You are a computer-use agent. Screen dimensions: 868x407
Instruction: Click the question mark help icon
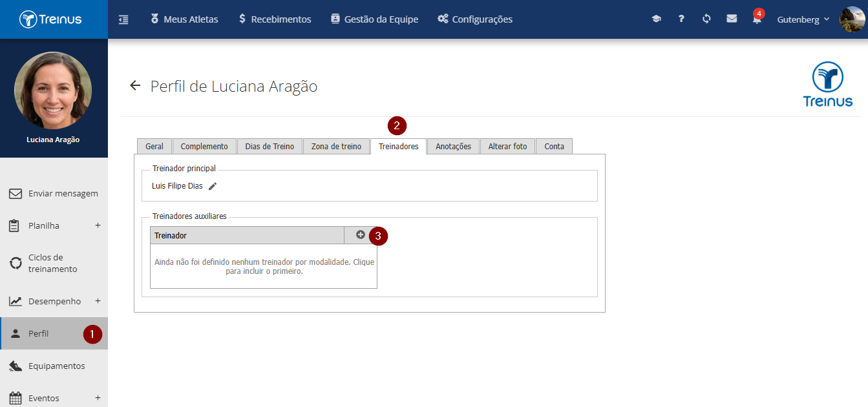click(681, 19)
